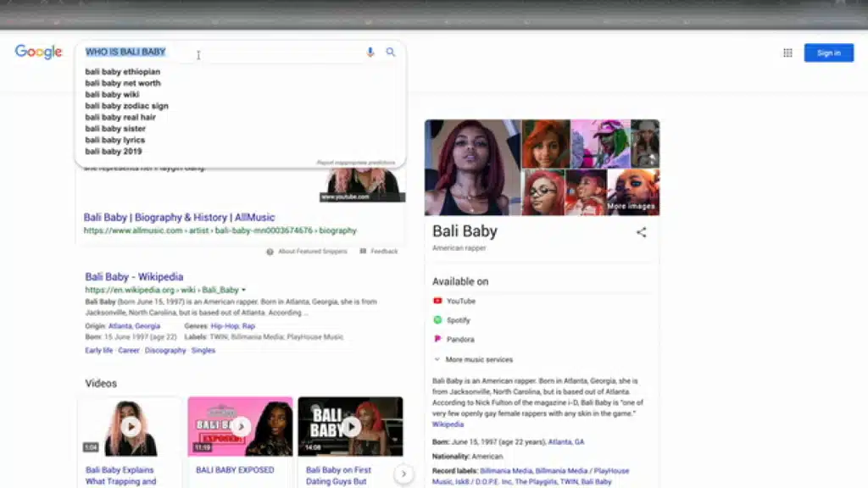Screen dimensions: 868x488
Task: Open More images in knowledge panel
Action: pos(631,206)
